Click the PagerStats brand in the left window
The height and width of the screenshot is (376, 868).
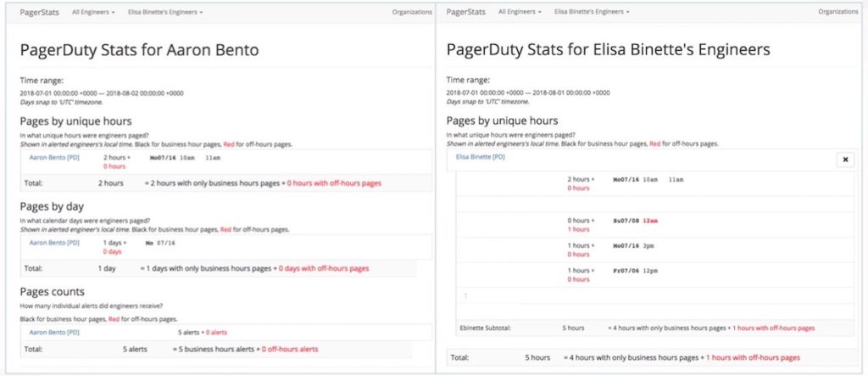[x=39, y=12]
